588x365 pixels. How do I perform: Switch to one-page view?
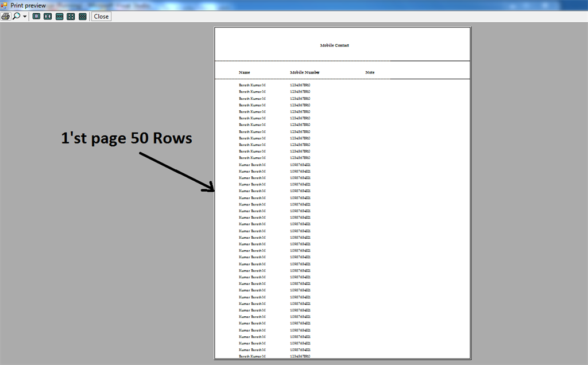click(36, 16)
